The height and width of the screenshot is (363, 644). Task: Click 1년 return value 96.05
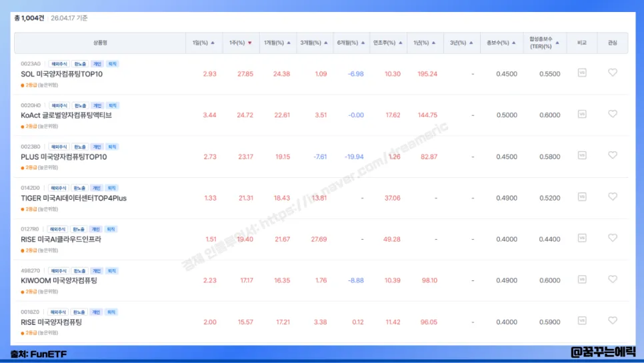pos(429,322)
